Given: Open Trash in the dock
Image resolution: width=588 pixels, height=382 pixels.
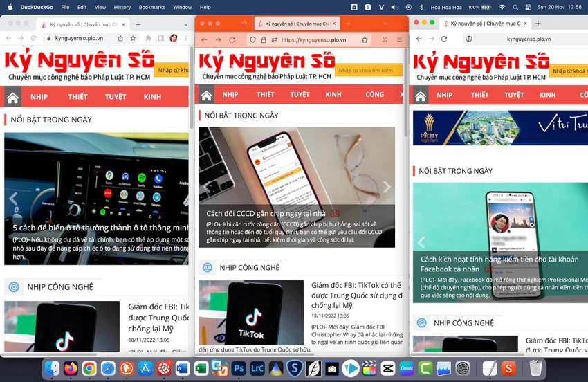Looking at the screenshot, I should click(x=535, y=368).
